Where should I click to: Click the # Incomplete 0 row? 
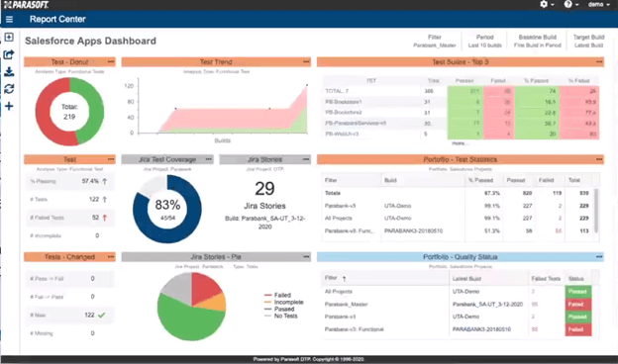point(69,235)
